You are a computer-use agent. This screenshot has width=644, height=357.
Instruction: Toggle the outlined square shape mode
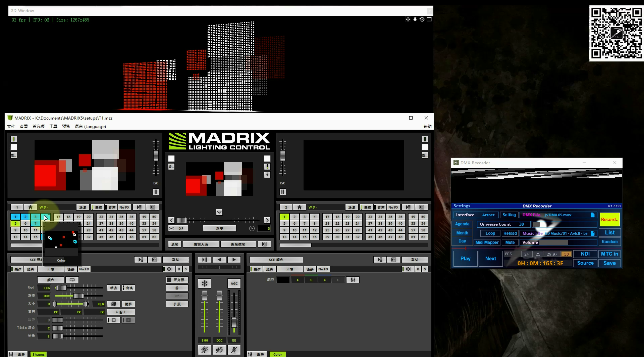click(x=114, y=320)
